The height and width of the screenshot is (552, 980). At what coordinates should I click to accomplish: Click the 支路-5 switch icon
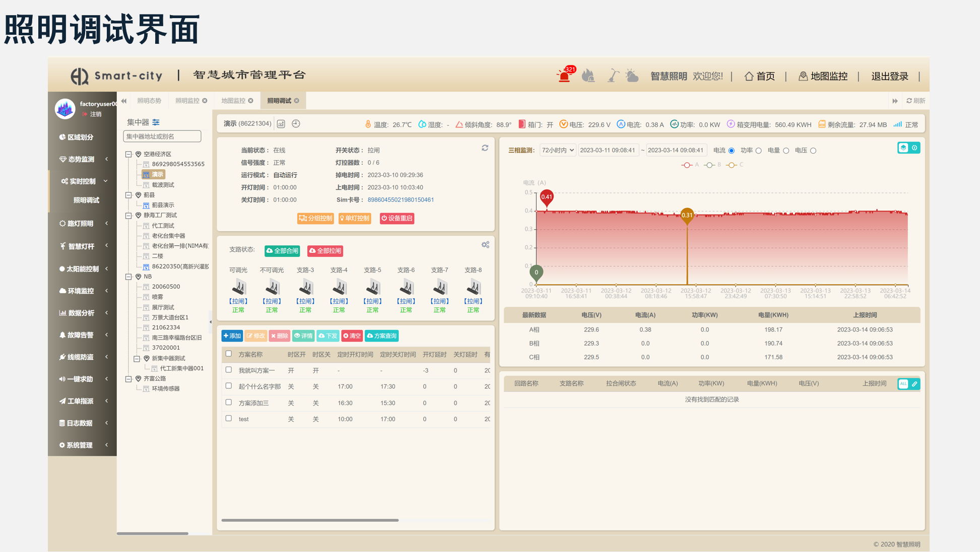(373, 288)
